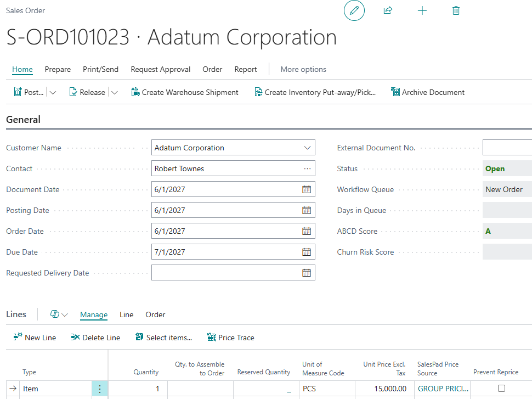Image resolution: width=532 pixels, height=399 pixels.
Task: Click the General section header
Action: click(24, 120)
